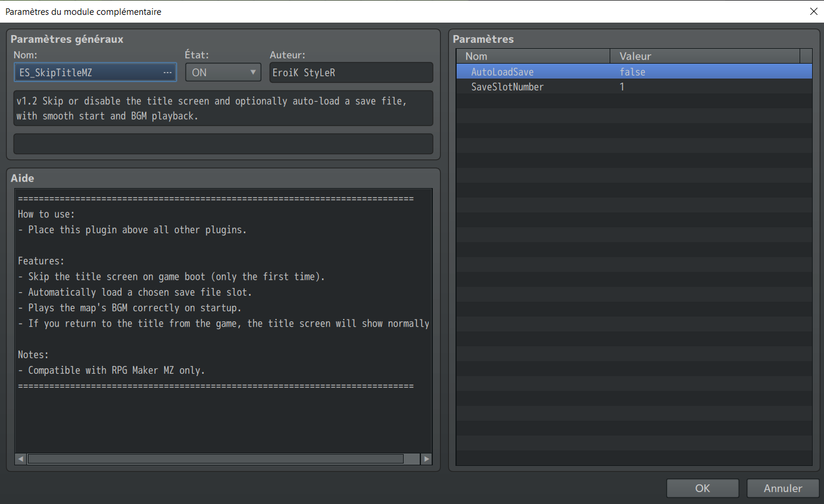Click "Plays the map's BGM correctly" line
Screen dimensions: 824x504
click(130, 308)
